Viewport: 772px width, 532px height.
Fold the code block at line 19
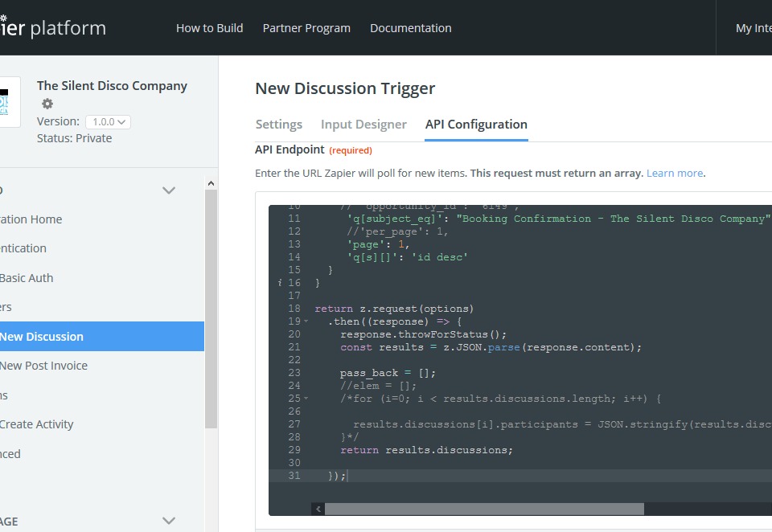306,321
